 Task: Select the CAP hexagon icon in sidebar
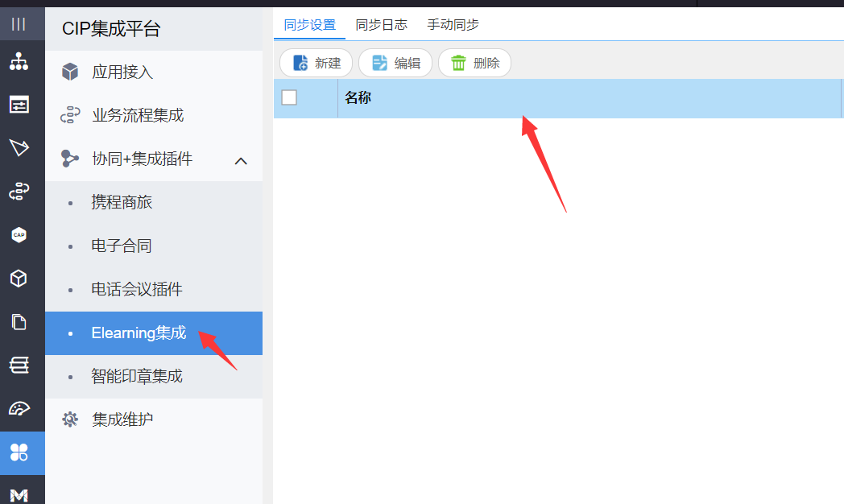[19, 235]
